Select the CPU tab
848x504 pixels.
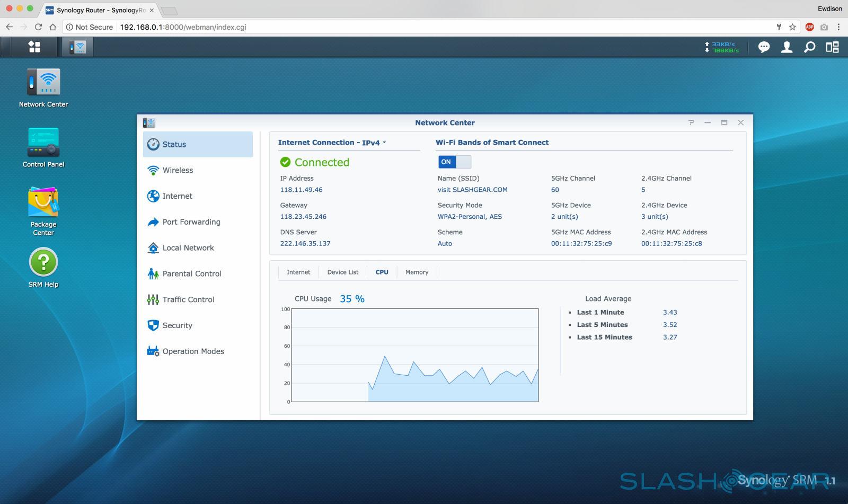pyautogui.click(x=382, y=272)
